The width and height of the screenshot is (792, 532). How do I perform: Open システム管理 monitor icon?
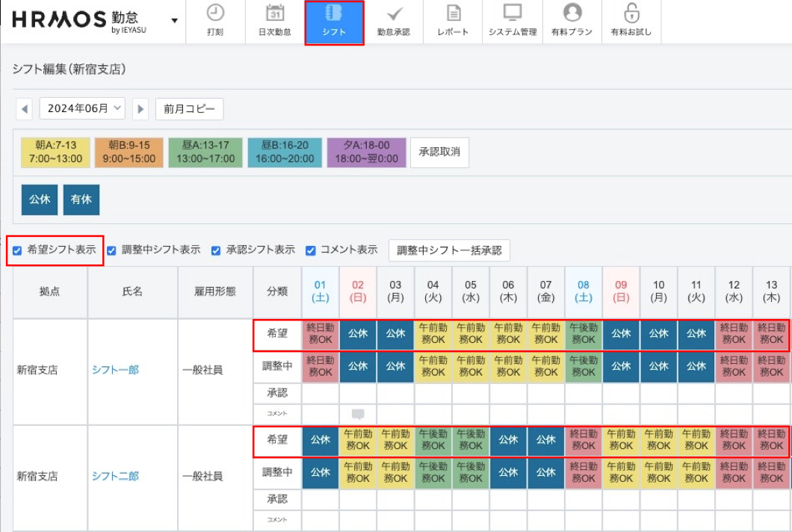(x=512, y=13)
